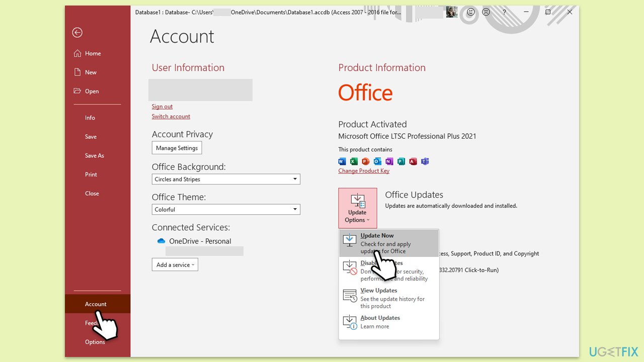Click the Product Information heading
Screen dimensions: 644x362
coord(382,67)
